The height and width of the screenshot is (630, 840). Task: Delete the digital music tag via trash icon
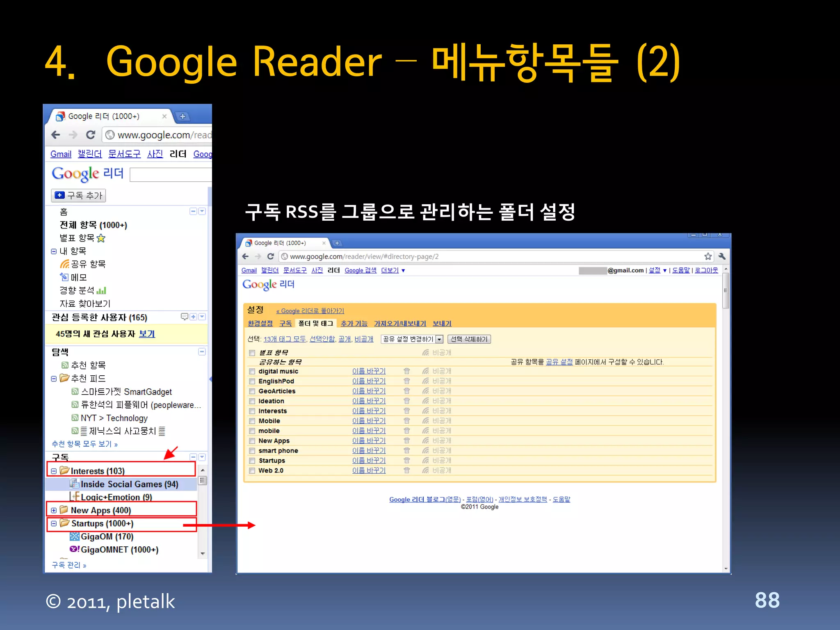tap(406, 371)
